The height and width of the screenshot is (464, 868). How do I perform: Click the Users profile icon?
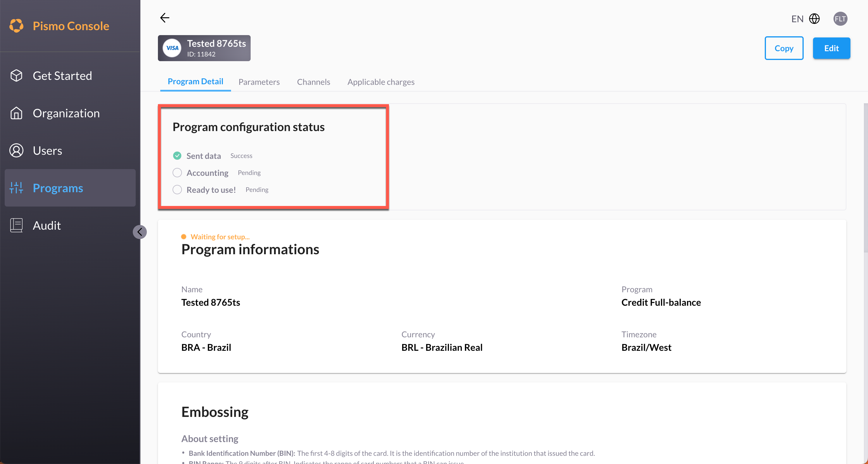coord(16,150)
